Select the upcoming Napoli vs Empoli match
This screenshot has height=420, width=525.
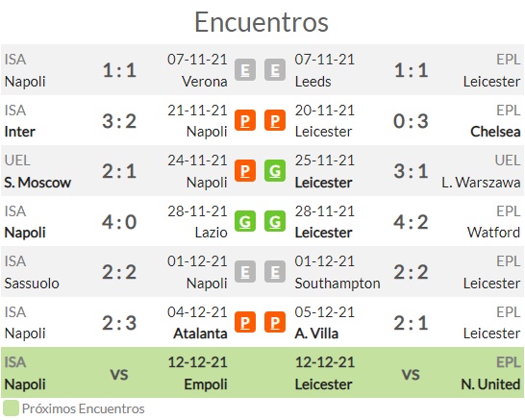[x=116, y=373]
